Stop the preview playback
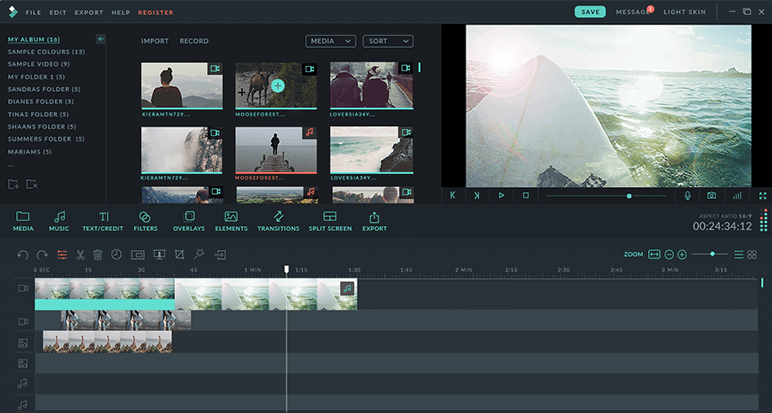 (x=526, y=195)
